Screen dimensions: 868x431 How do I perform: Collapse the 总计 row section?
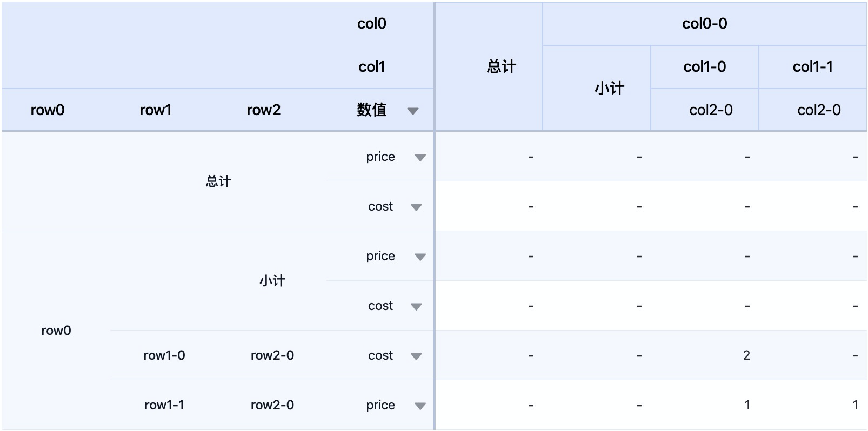coord(218,181)
